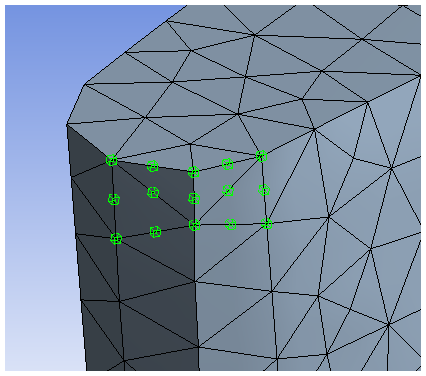Pick green node midway along dark face's top selected edge
Screen dimensions: 426x376
[x=153, y=166]
